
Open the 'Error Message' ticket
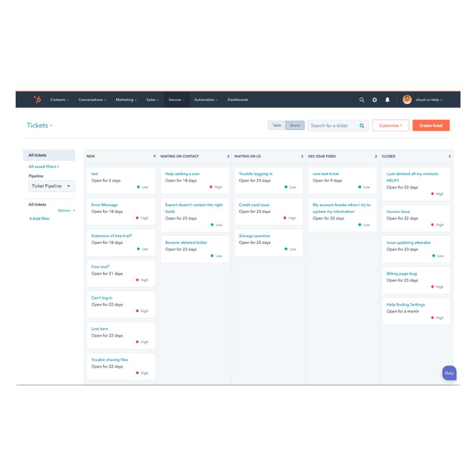point(104,205)
